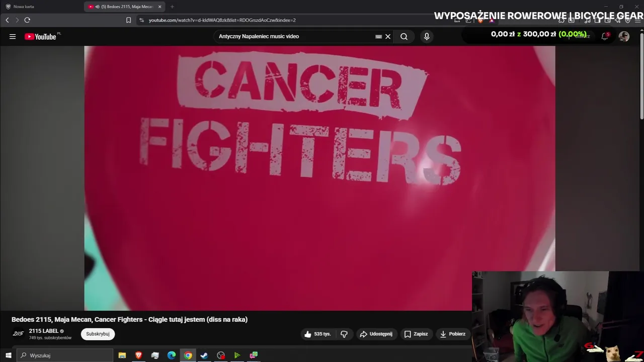Screen dimensions: 644x362
Task: Click the Cancer Fighters video player
Action: coord(319,178)
